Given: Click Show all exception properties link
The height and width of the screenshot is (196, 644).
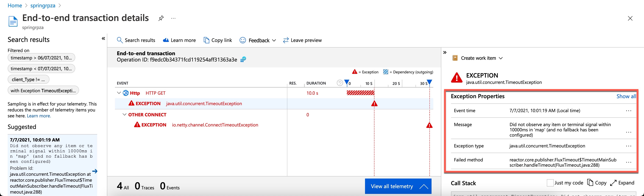Looking at the screenshot, I should (626, 96).
